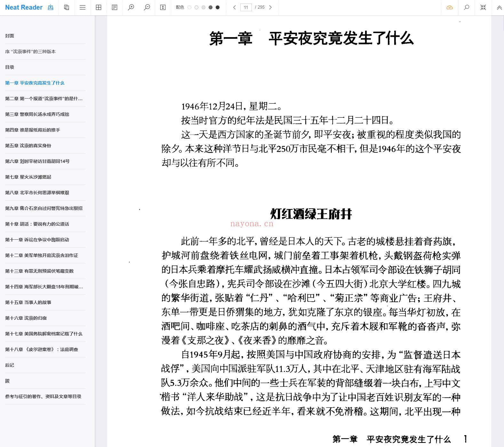Collapse the toolbar with double chevron icon

(499, 7)
